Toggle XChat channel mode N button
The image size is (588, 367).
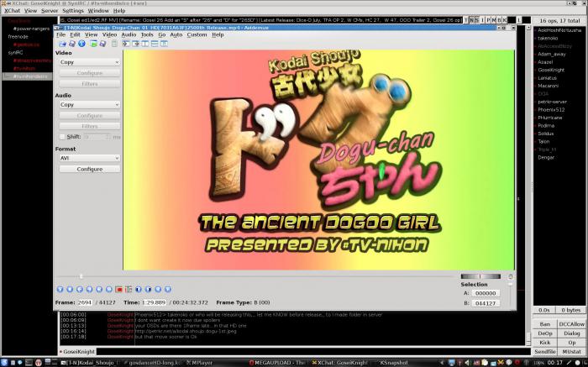point(471,20)
